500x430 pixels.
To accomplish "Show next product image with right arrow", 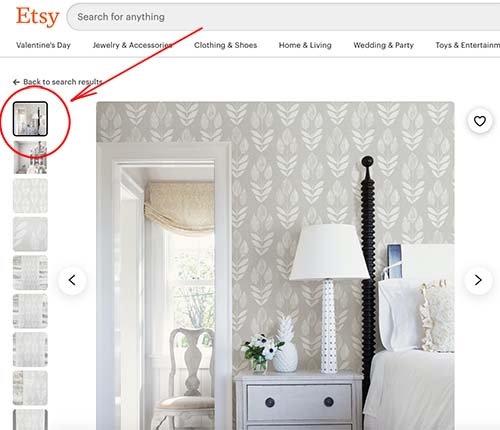I will tap(478, 280).
